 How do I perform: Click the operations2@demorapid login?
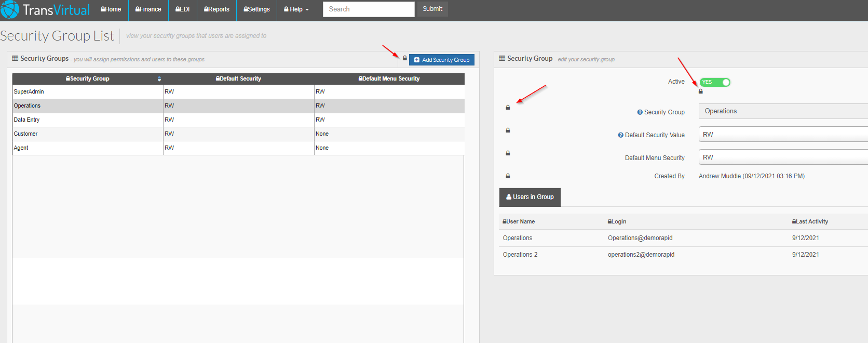point(641,255)
